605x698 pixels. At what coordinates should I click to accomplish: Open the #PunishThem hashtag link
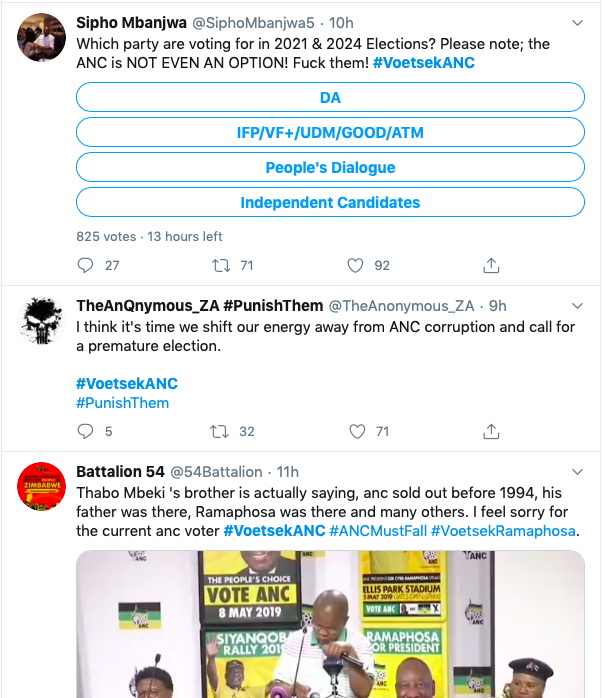(122, 403)
